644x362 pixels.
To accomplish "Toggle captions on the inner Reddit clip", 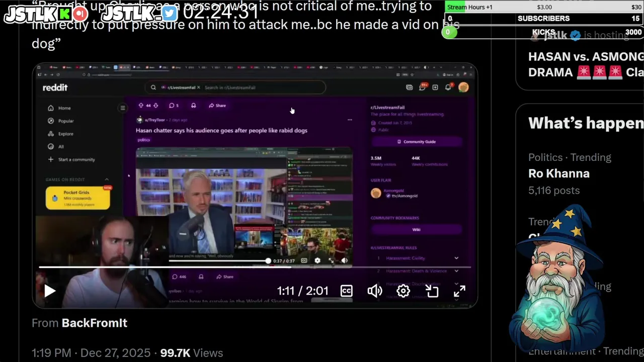I will (304, 260).
